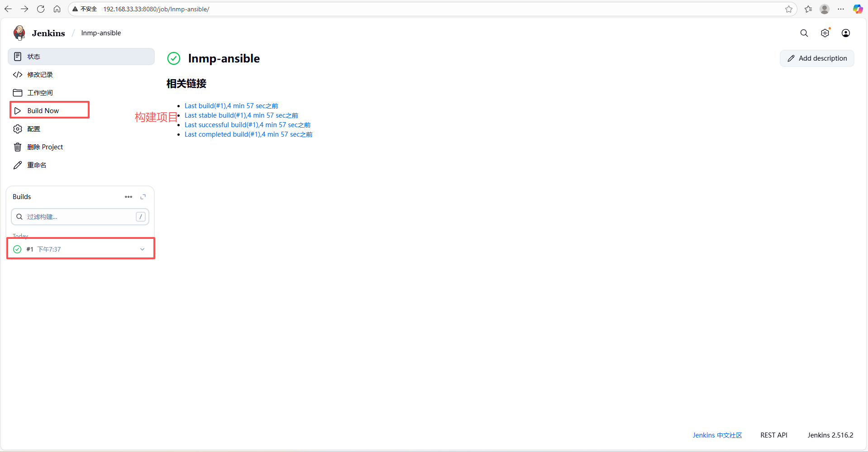Screen dimensions: 868x452
Task: Click the 修改记录 code brackets icon
Action: [18, 75]
